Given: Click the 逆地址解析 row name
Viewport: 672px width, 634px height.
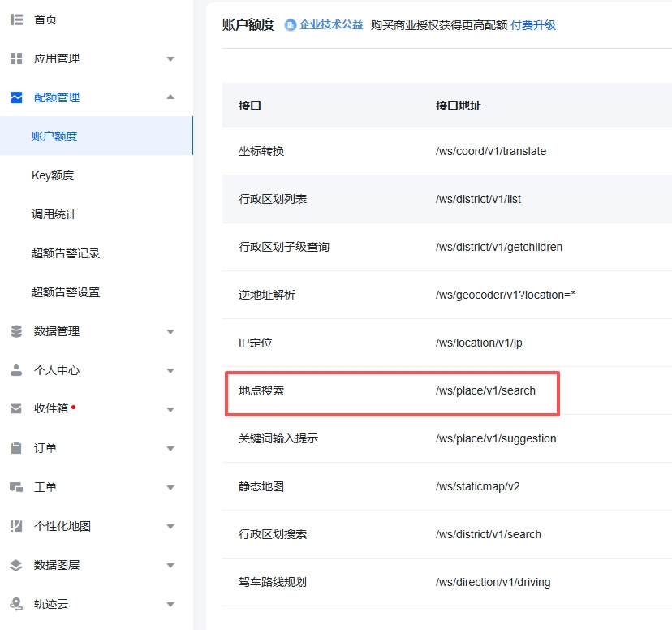Looking at the screenshot, I should 266,295.
